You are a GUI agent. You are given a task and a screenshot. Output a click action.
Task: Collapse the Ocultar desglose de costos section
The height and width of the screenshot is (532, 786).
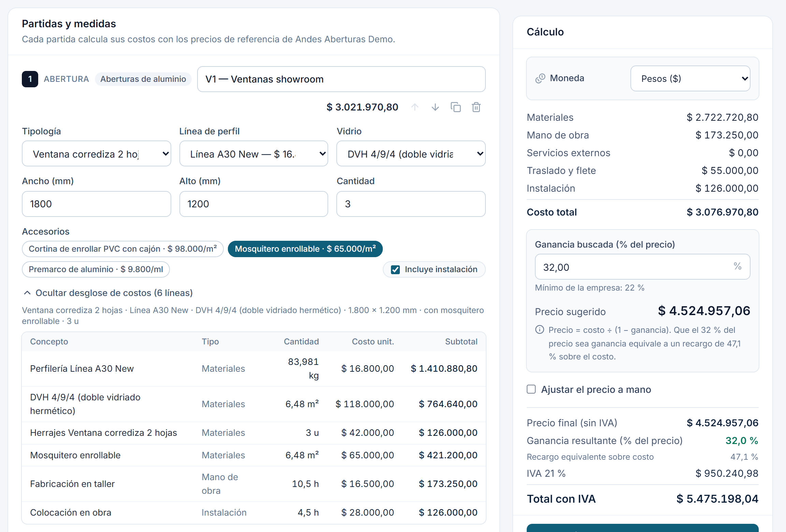108,293
